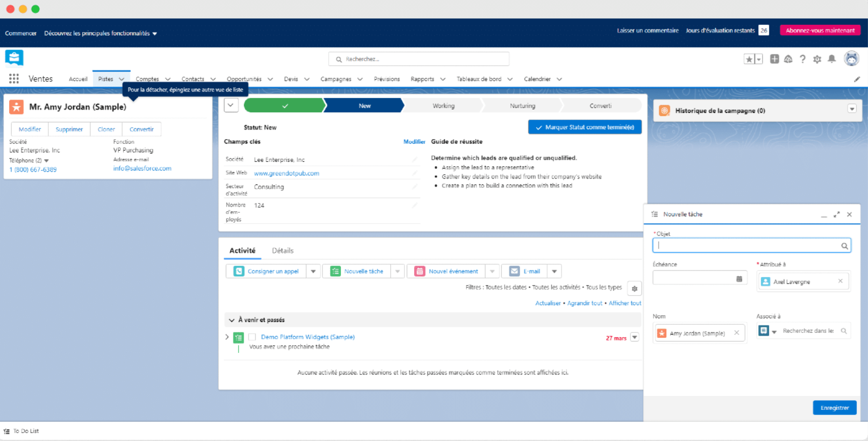868x441 pixels.
Task: Collapse the À venir et passés section
Action: click(232, 320)
